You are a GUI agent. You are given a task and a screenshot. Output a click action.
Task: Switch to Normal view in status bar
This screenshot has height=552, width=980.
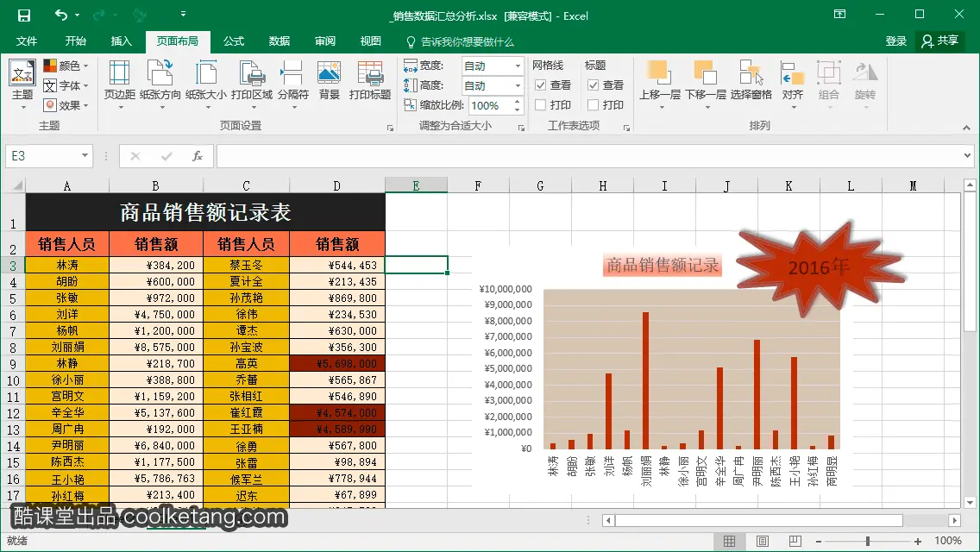click(x=729, y=542)
